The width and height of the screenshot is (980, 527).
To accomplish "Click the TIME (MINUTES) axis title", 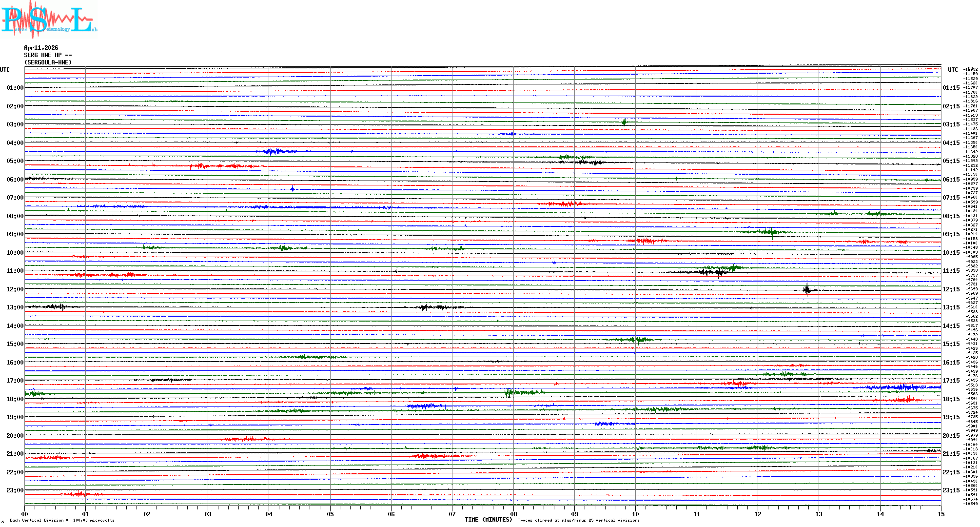I will (x=488, y=520).
